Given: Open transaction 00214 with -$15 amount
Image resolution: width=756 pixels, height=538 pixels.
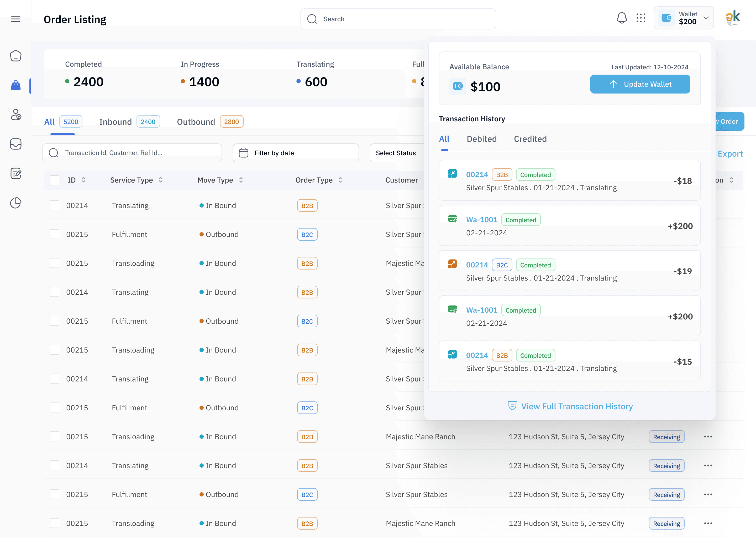Looking at the screenshot, I should click(x=570, y=361).
